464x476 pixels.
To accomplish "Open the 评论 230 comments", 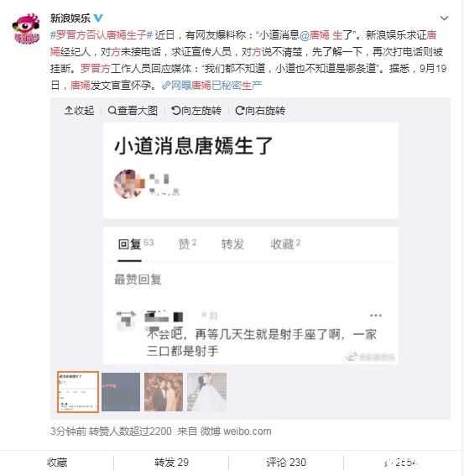I will (x=286, y=463).
